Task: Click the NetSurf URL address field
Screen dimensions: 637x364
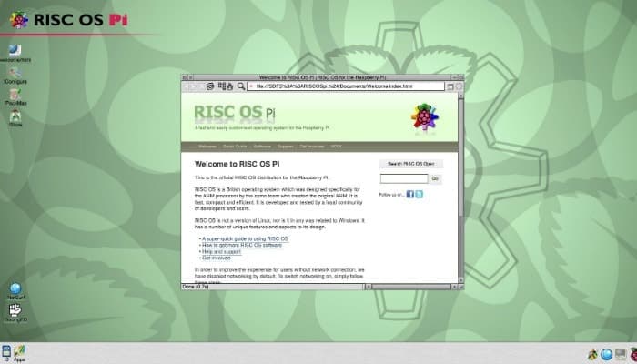Action: coord(346,86)
